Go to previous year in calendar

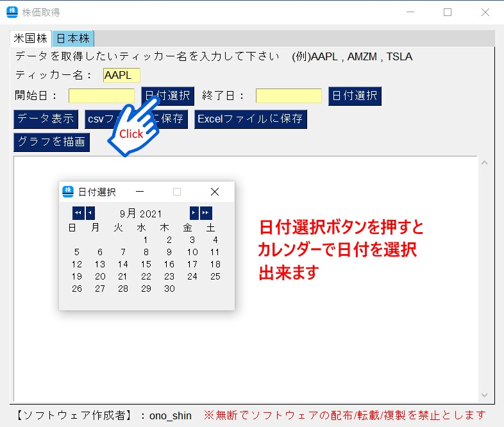tap(78, 213)
